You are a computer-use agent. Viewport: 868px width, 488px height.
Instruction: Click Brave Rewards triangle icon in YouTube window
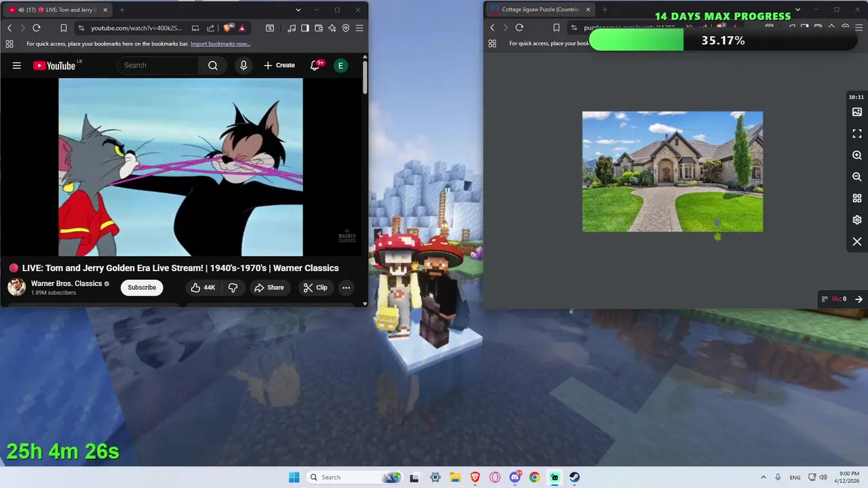coord(241,28)
